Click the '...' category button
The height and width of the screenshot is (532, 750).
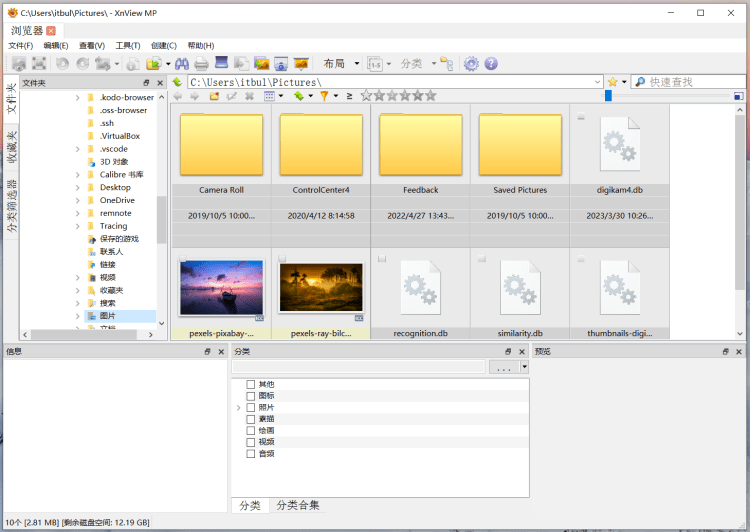pyautogui.click(x=504, y=367)
